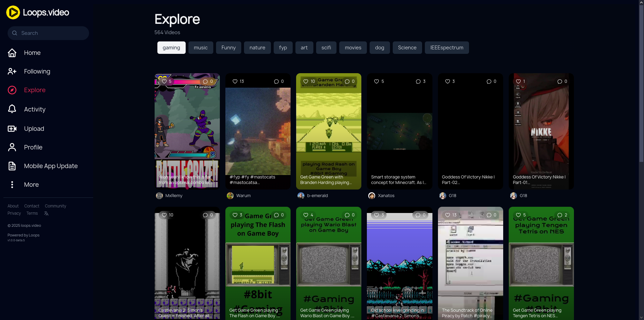Select the Upload video icon

pos(12,128)
